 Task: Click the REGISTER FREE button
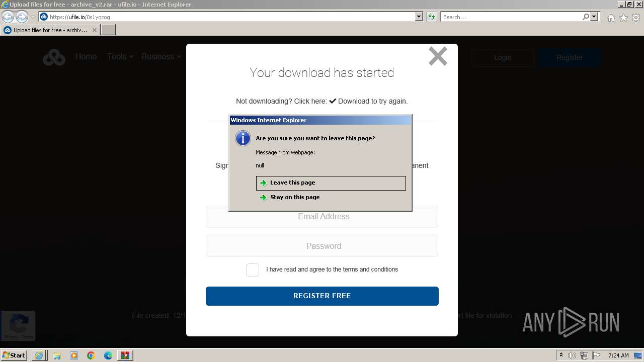pos(322,296)
